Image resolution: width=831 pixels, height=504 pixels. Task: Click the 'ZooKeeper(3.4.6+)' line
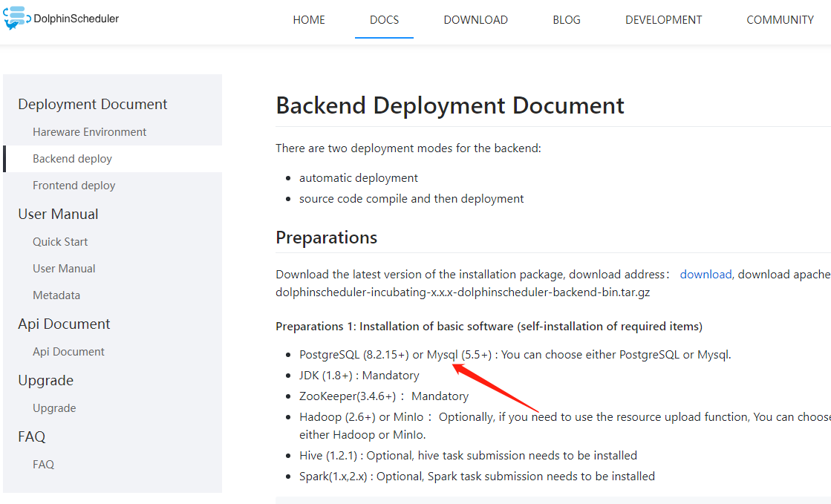point(384,396)
